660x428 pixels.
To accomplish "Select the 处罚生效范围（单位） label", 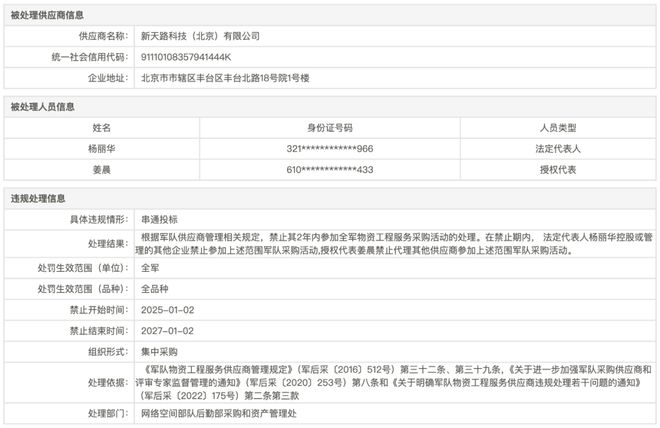I will (83, 268).
